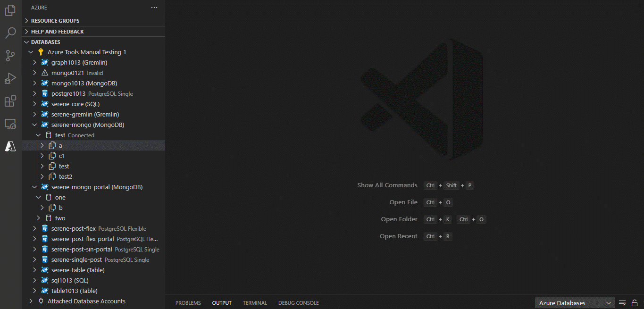Click graph1013 Cosmos DB icon
This screenshot has height=309, width=644.
(x=45, y=62)
